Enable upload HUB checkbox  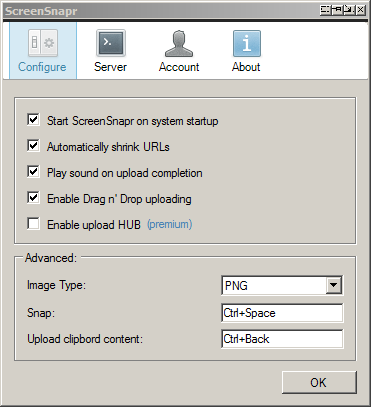click(33, 224)
